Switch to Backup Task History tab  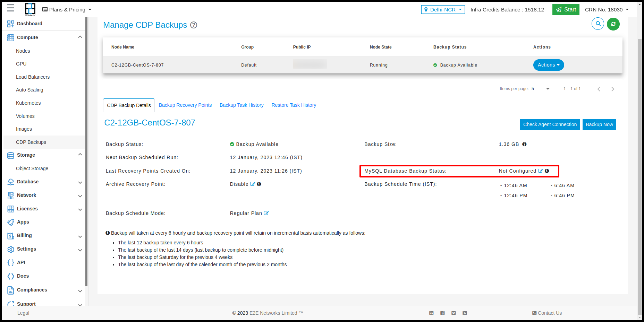pos(241,105)
